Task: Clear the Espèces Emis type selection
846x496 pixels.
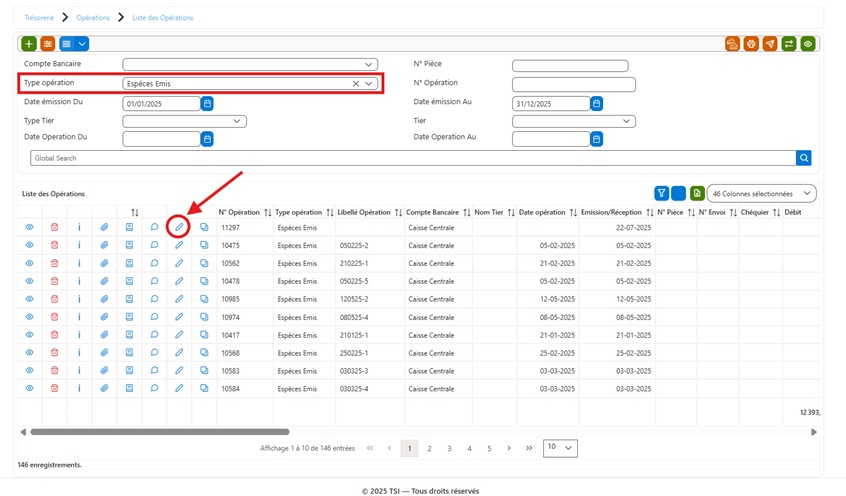Action: pos(356,84)
